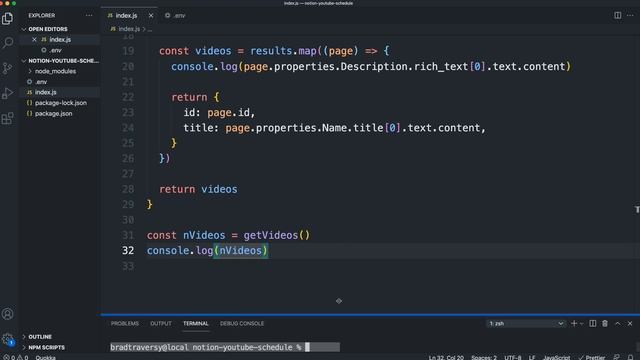
Task: Split the terminal panel
Action: point(593,323)
